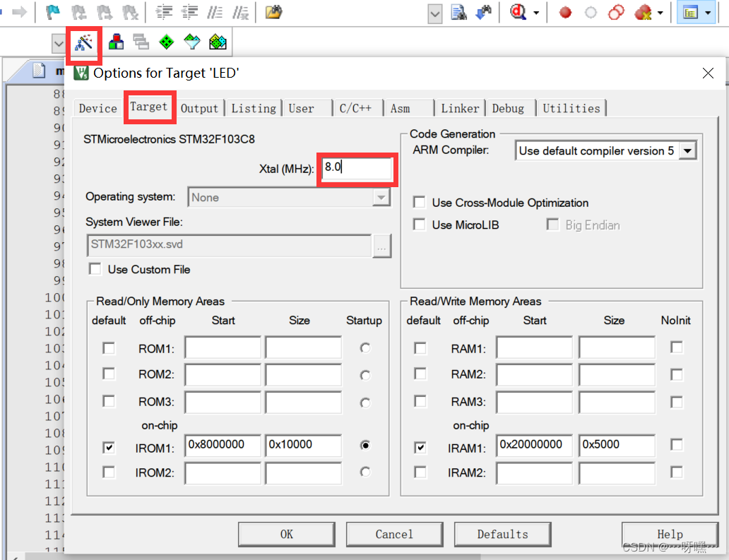Viewport: 729px width, 560px height.
Task: Click the Find document binoculars icon
Action: (459, 13)
